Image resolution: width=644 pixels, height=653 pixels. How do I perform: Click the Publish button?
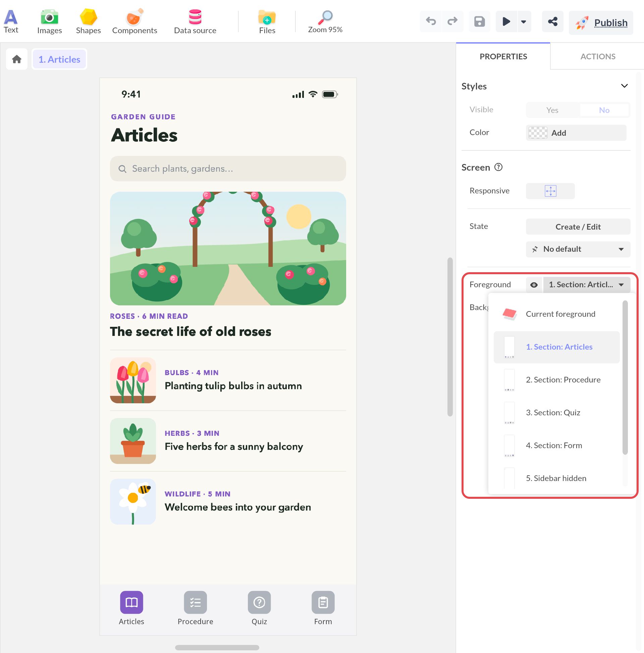click(601, 23)
